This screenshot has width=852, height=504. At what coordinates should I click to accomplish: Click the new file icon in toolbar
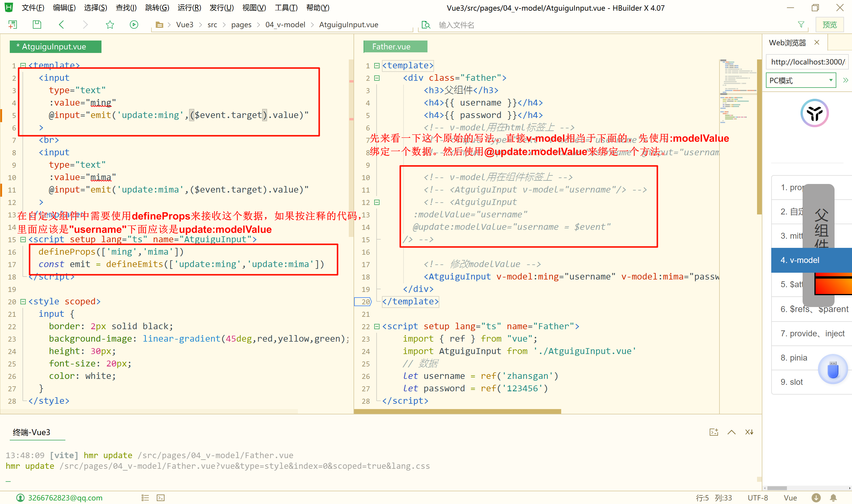(x=13, y=25)
